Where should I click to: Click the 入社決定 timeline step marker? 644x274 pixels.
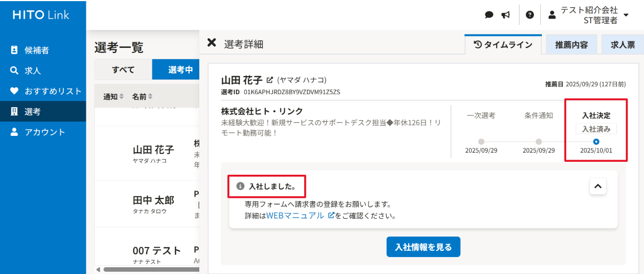tap(596, 142)
